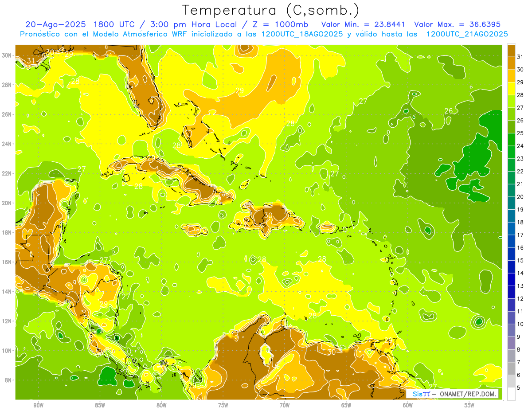Click the 22N latitude axis label
The image size is (532, 411).
point(8,173)
